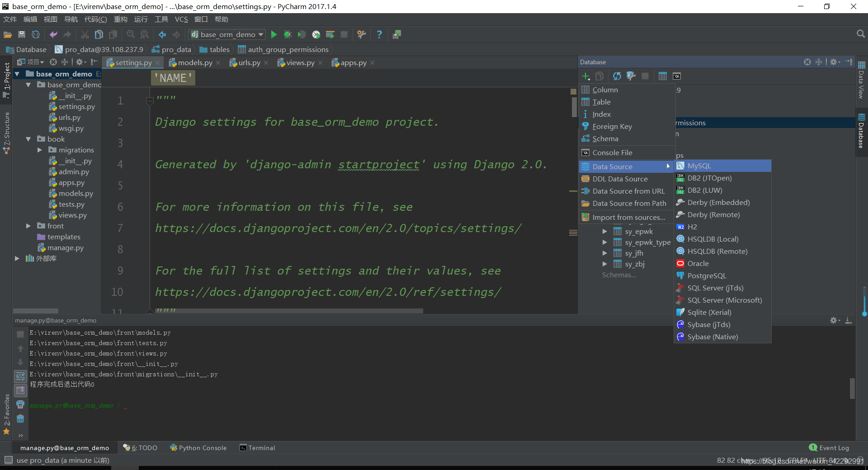Expand the sy_epwk table node

(x=605, y=232)
